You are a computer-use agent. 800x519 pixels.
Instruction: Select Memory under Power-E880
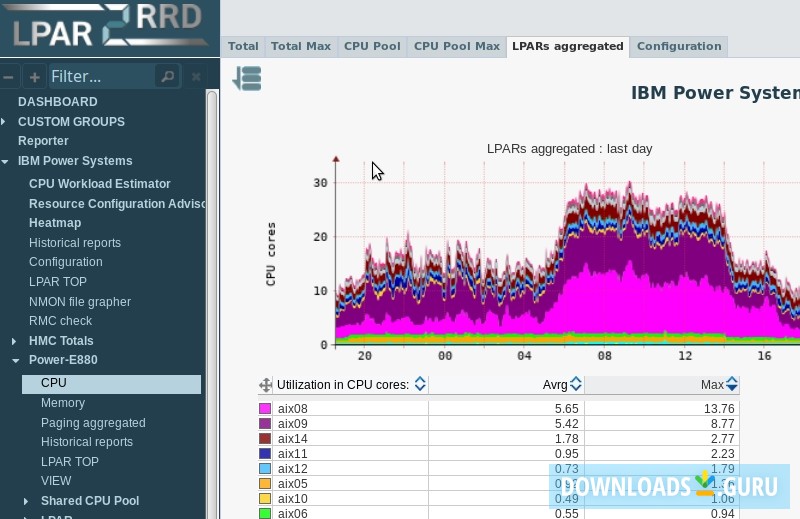pyautogui.click(x=63, y=403)
